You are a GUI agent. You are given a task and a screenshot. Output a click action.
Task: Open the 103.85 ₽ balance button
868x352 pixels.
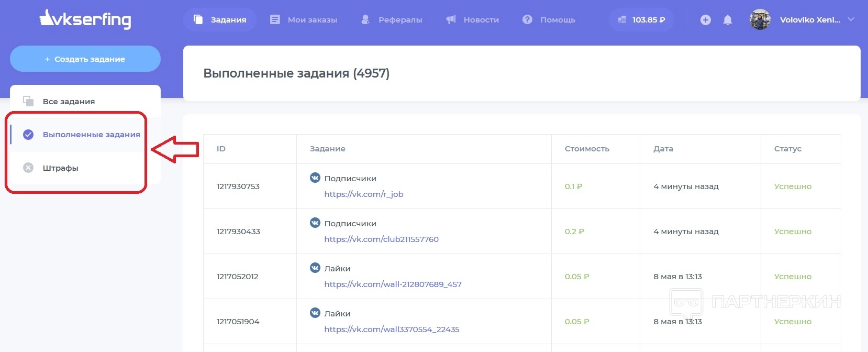(x=641, y=20)
